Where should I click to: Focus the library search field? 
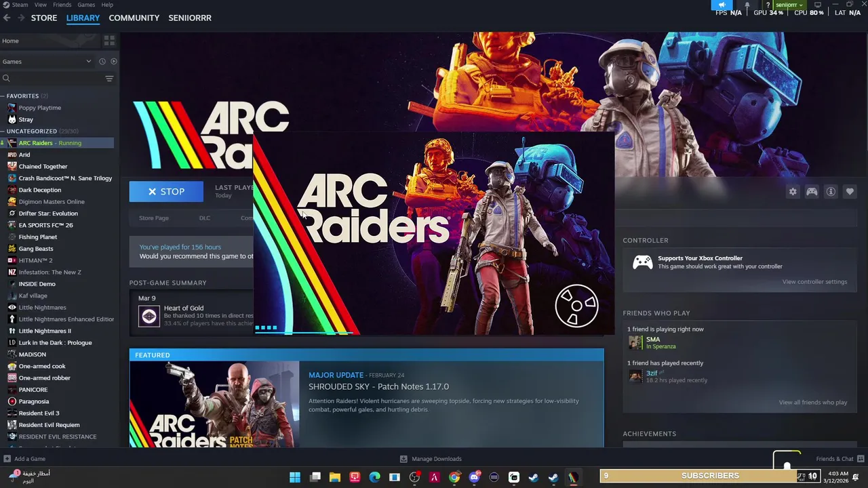pyautogui.click(x=51, y=79)
